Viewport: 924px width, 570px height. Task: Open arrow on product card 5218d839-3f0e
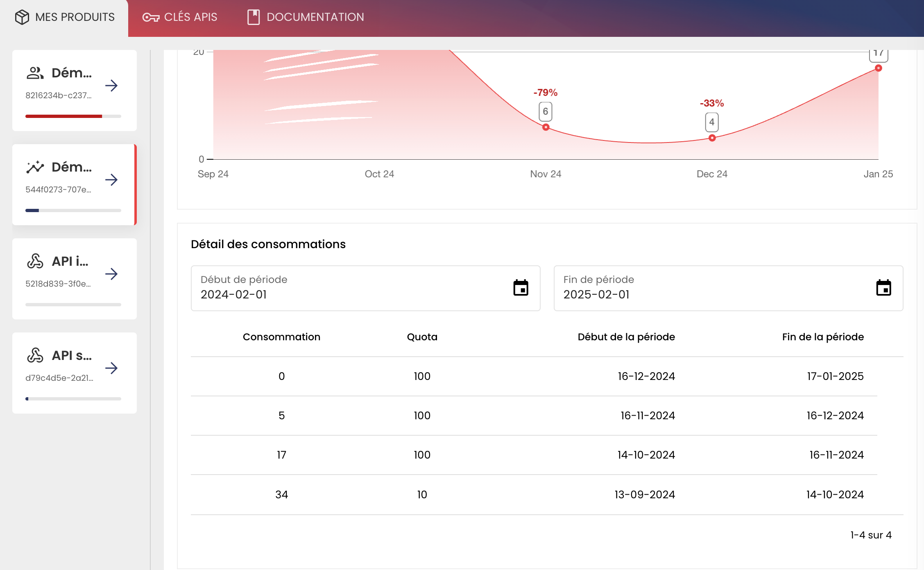[x=111, y=274]
